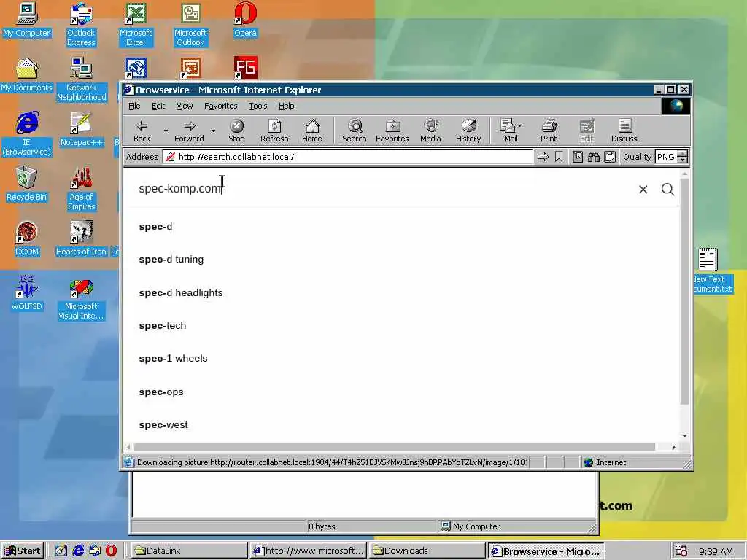Image resolution: width=747 pixels, height=560 pixels.
Task: Open the Favorites menu
Action: point(220,106)
